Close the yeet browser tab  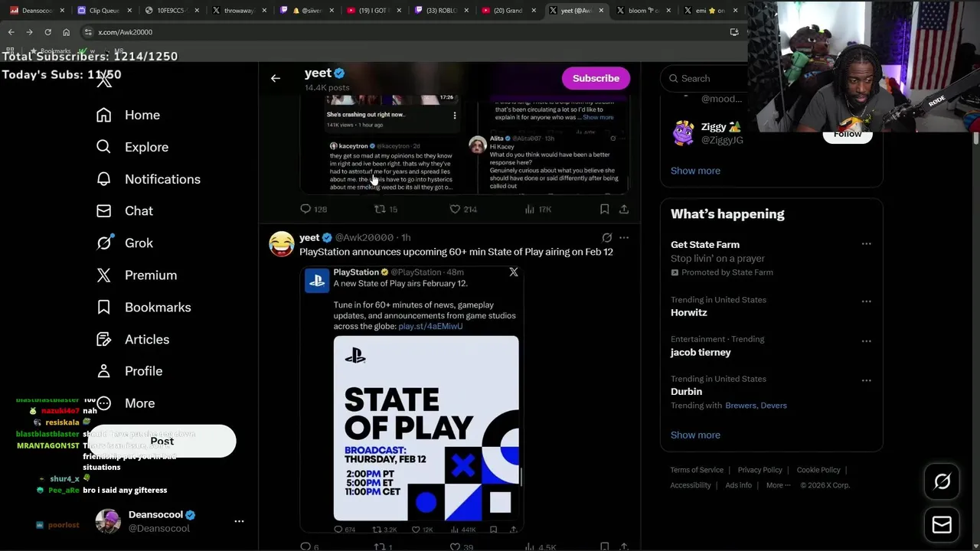click(601, 11)
